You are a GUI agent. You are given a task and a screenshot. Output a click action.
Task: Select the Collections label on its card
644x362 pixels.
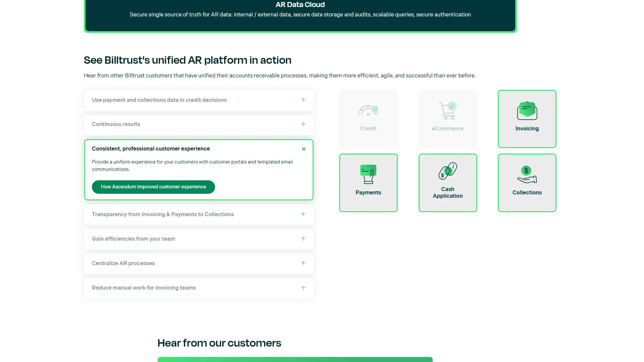tap(527, 193)
